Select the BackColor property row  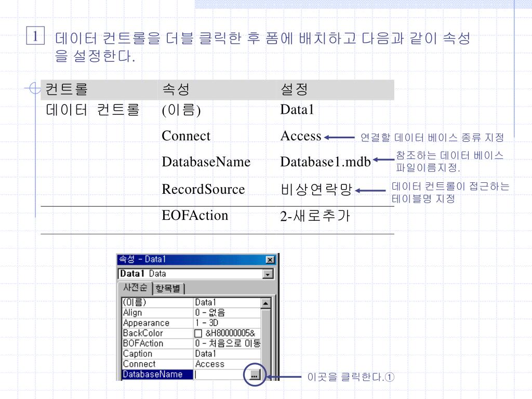[191, 333]
